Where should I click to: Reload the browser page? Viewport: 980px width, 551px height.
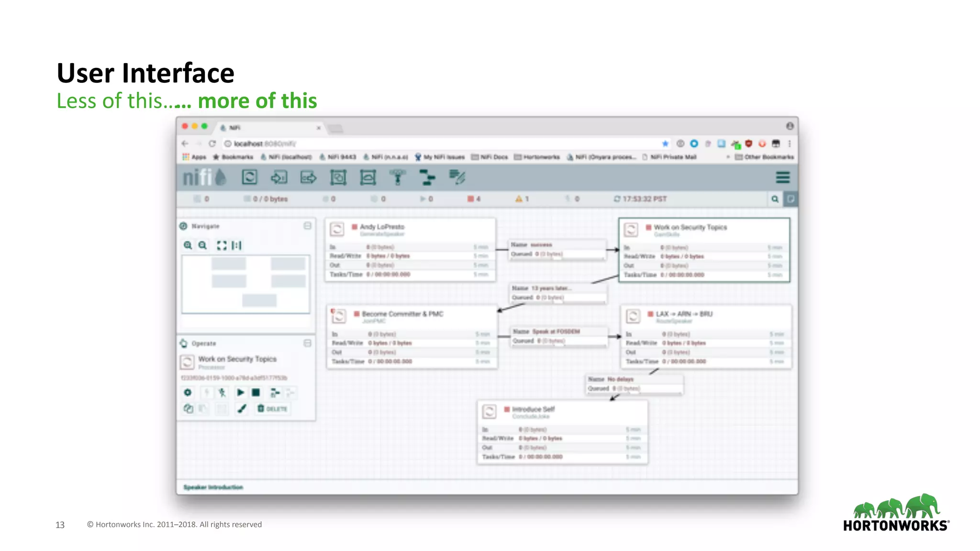(x=212, y=143)
